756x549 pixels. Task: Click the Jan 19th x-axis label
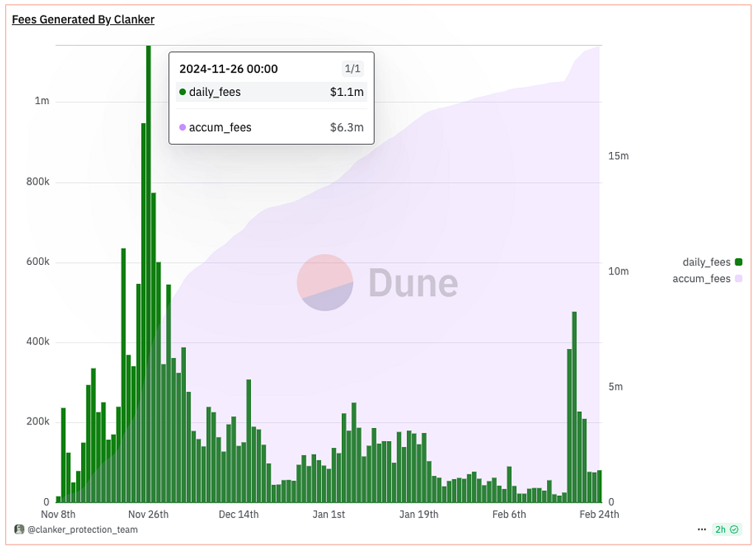[x=419, y=514]
